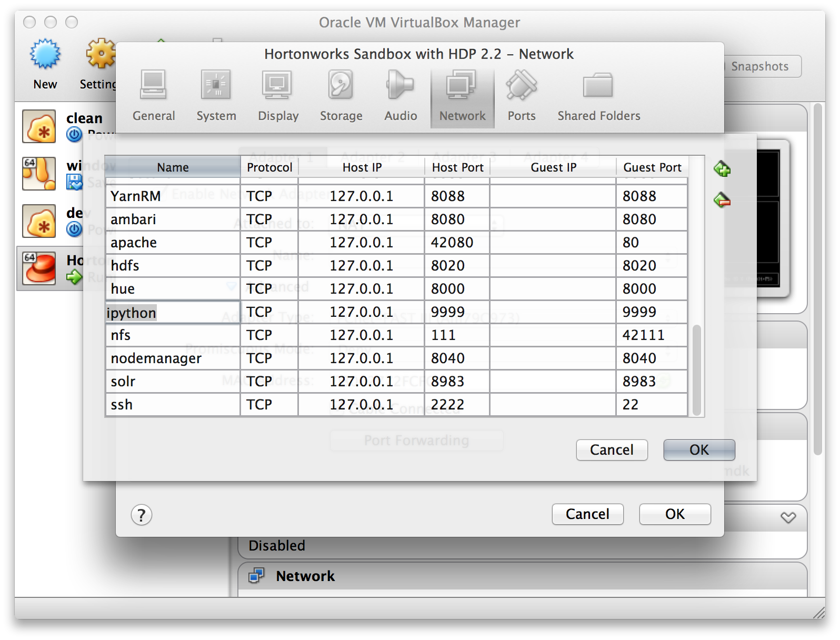
Task: Select the dev virtual machine icon
Action: (39, 221)
